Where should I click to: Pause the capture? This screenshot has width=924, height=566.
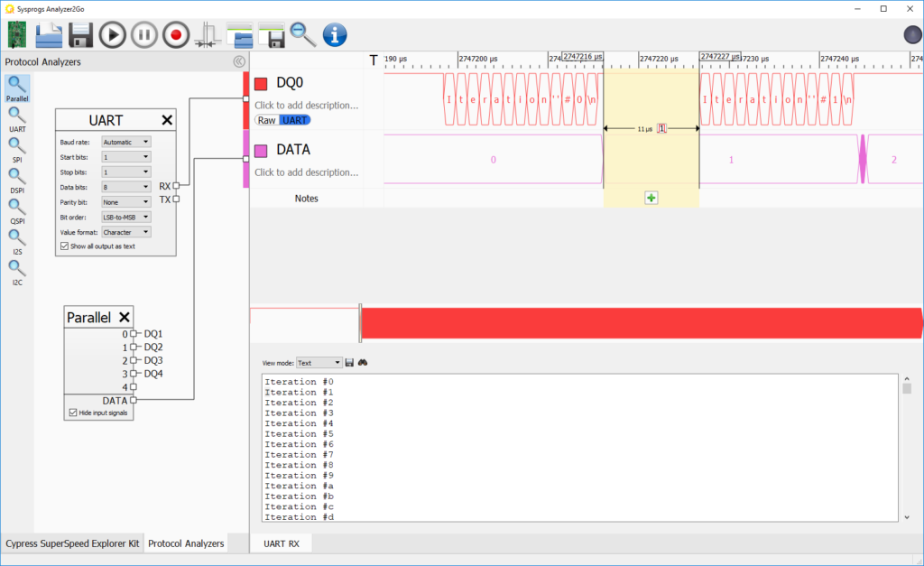pos(143,34)
